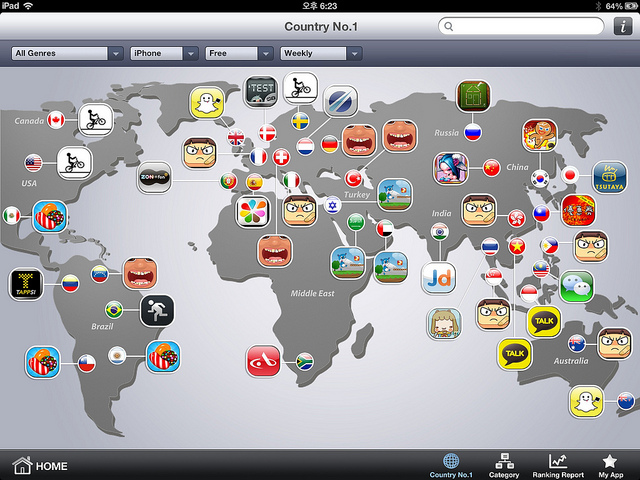Screen dimensions: 640x480
Task: Tap the Vietnam flag
Action: pyautogui.click(x=517, y=247)
